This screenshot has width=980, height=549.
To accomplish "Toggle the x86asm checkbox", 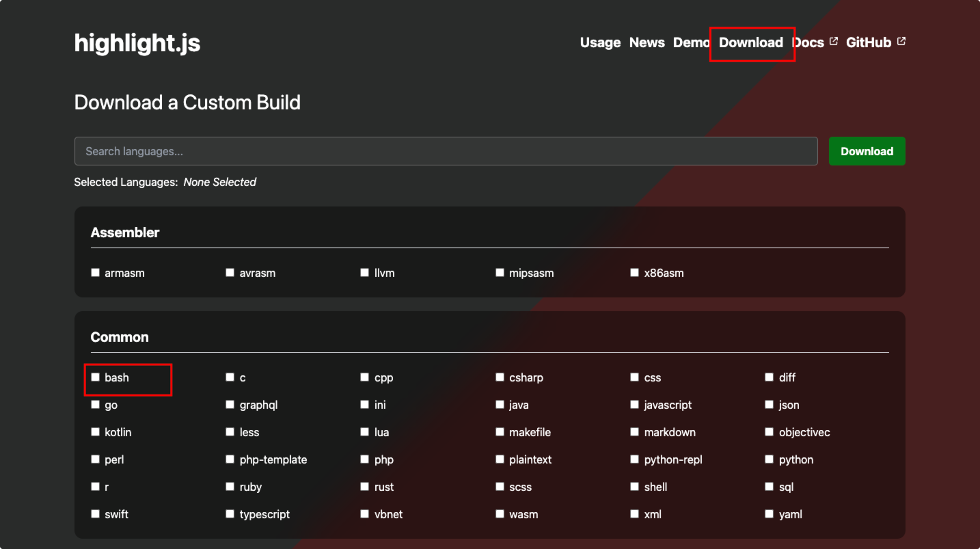I will (x=635, y=273).
